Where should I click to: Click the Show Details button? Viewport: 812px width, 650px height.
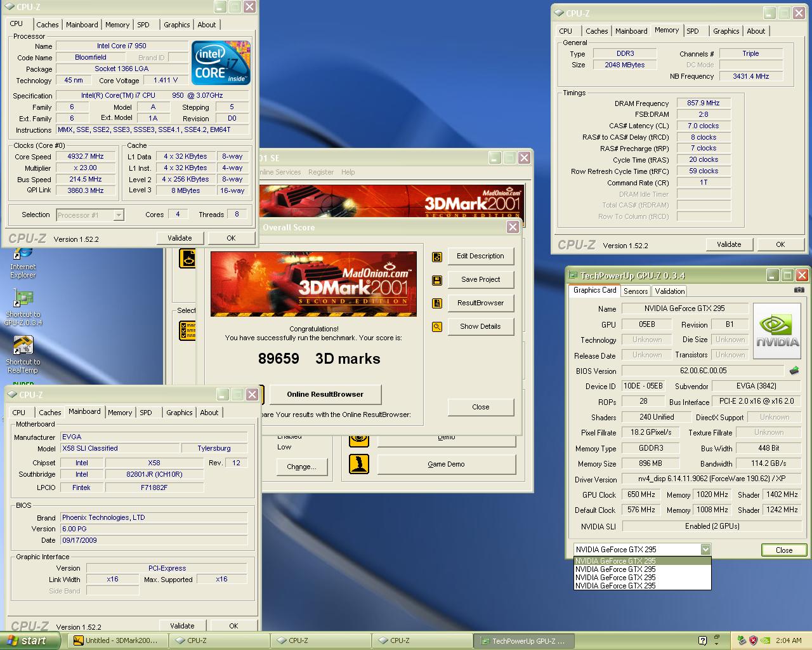pos(480,326)
